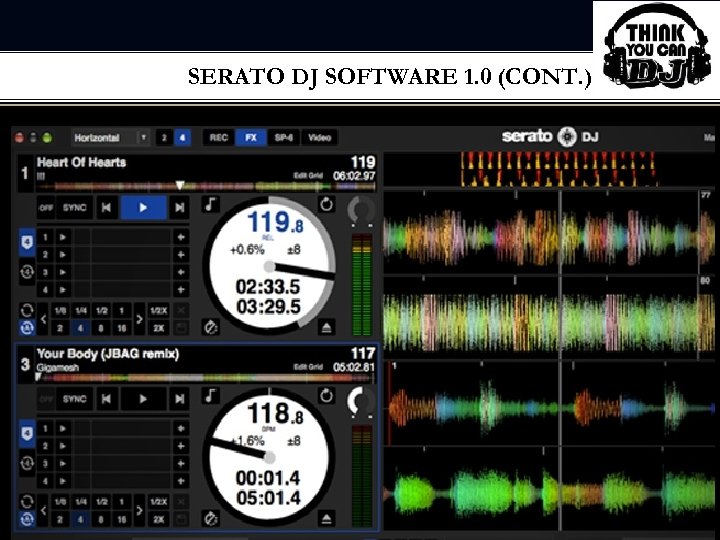Click deck 1 track overview waveform
This screenshot has height=540, width=720.
tap(207, 186)
